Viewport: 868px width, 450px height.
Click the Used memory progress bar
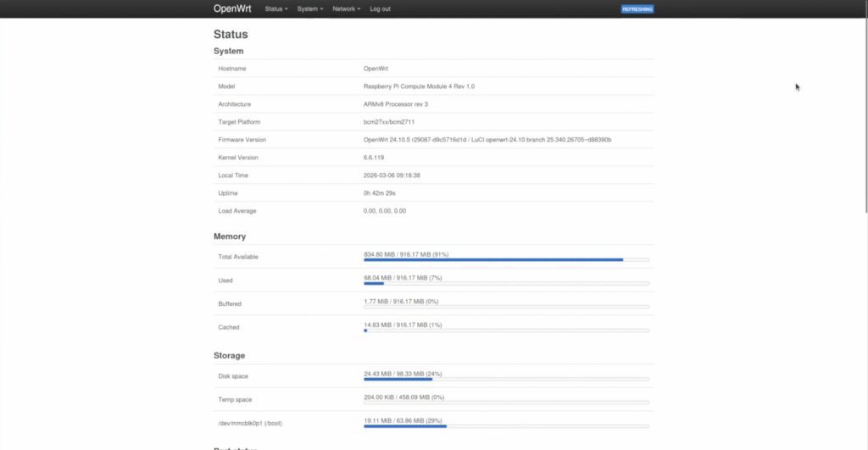click(506, 283)
